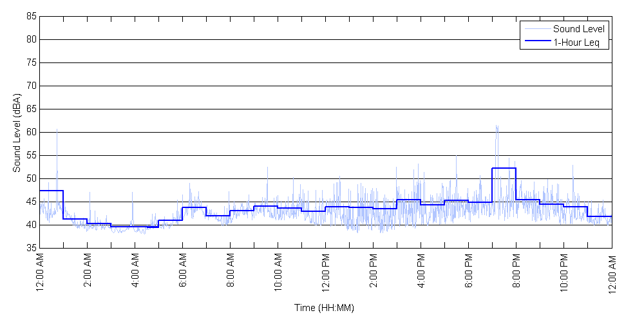Image resolution: width=644 pixels, height=322 pixels.
Task: Click the dark blue 1-Hour Leq legend line
Action: point(536,43)
